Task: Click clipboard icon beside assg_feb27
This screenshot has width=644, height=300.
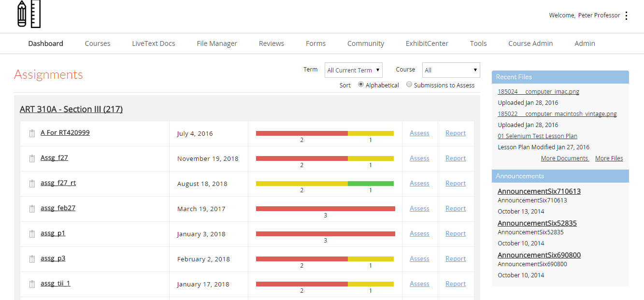Action: point(32,209)
